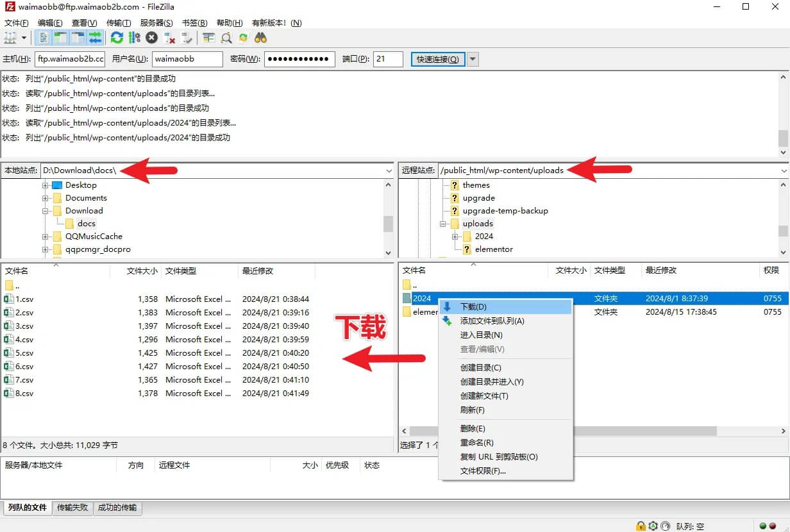
Task: Toggle processing of the transfer queue icon
Action: point(134,38)
